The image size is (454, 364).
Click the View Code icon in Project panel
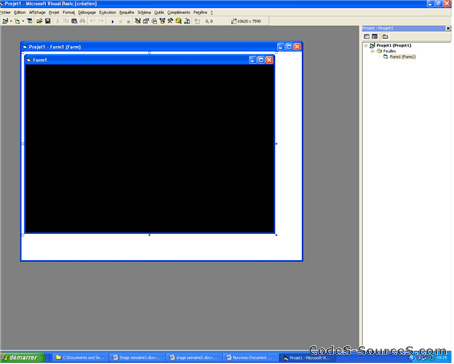click(367, 36)
